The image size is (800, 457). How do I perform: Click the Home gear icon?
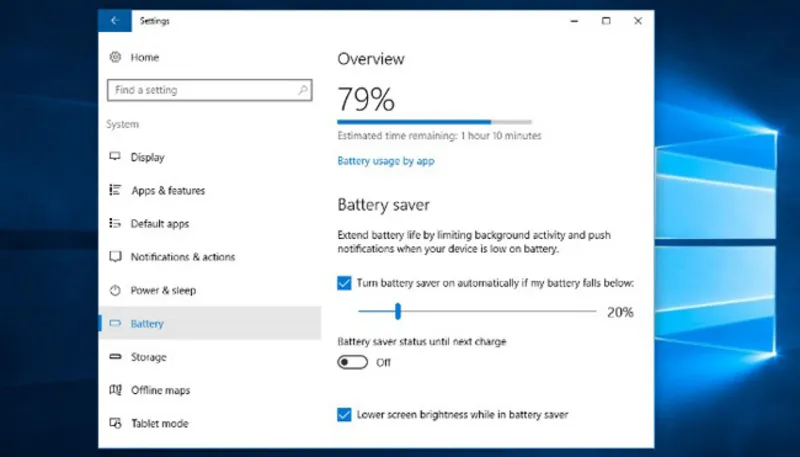pos(115,57)
